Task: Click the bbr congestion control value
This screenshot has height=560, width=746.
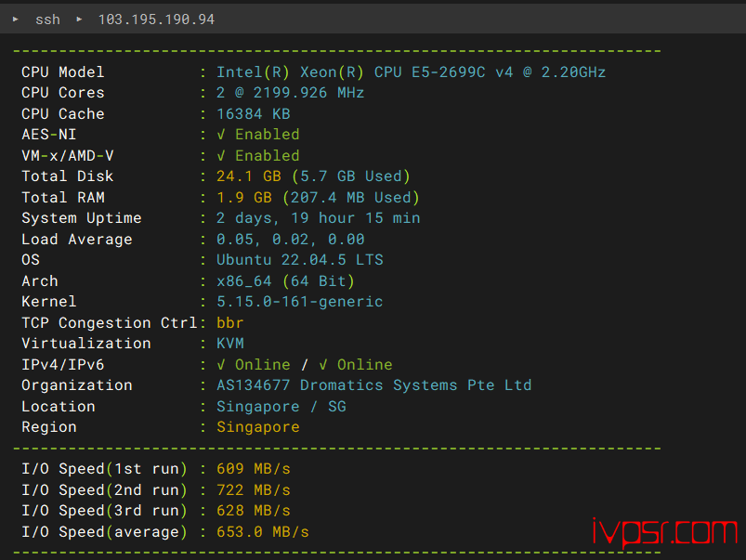Action: pos(229,322)
